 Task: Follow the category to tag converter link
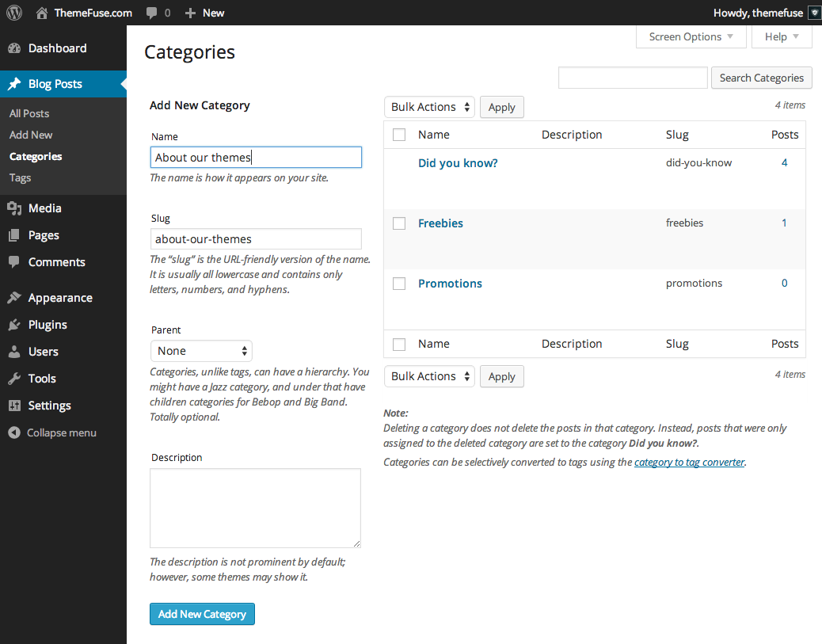[690, 462]
